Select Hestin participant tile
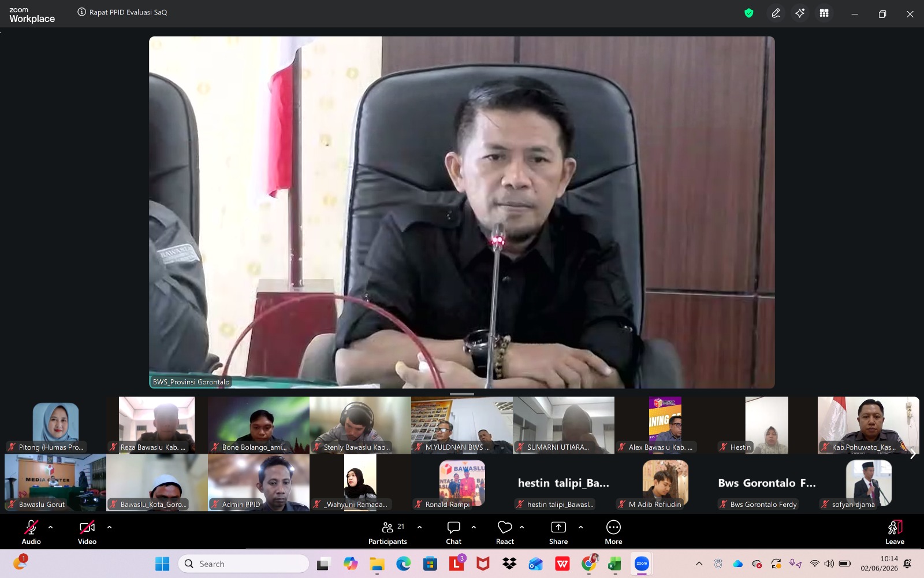 (x=767, y=425)
